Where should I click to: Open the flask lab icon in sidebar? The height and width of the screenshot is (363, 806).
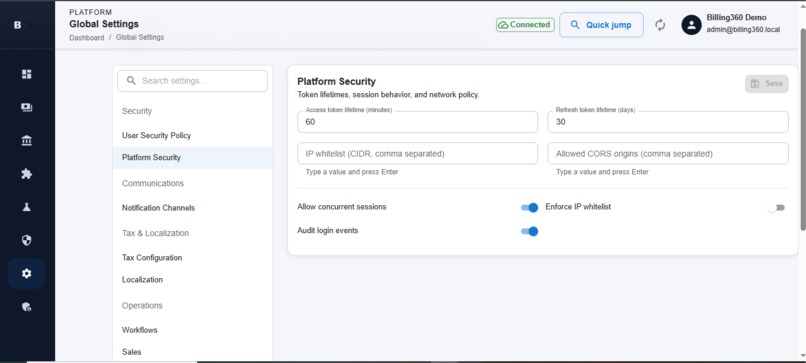pyautogui.click(x=27, y=207)
